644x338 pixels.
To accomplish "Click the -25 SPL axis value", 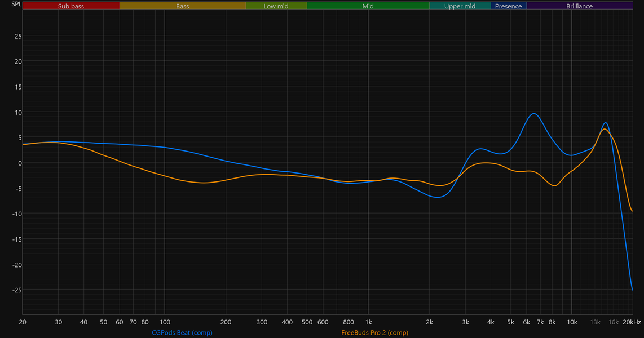I will point(16,290).
